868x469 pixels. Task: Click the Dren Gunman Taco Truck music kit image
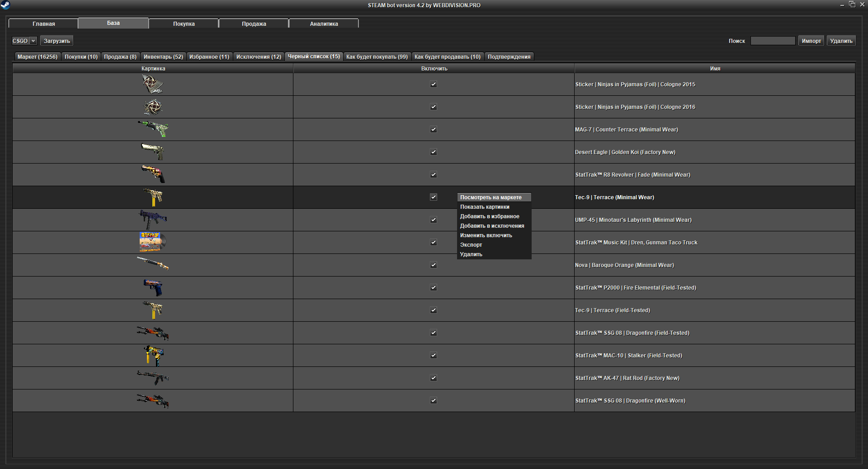pos(152,242)
